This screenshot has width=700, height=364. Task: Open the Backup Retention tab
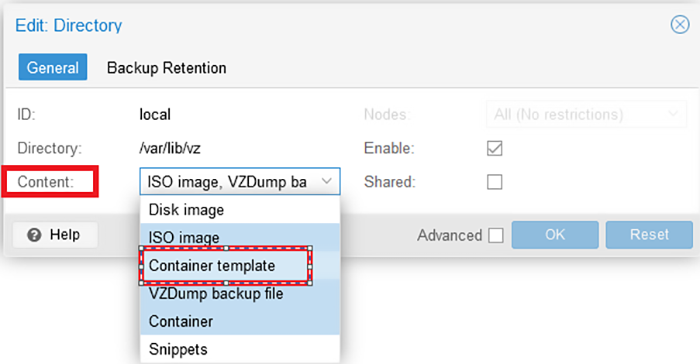[167, 68]
